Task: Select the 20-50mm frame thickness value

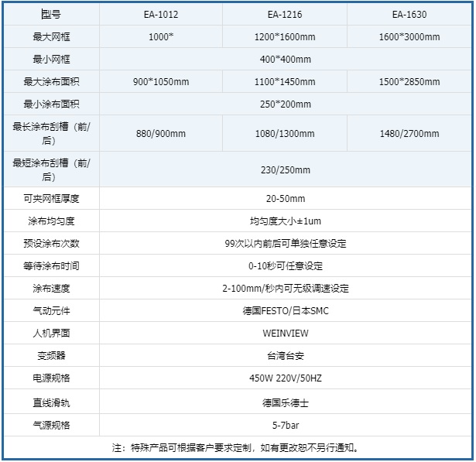Action: coord(285,199)
